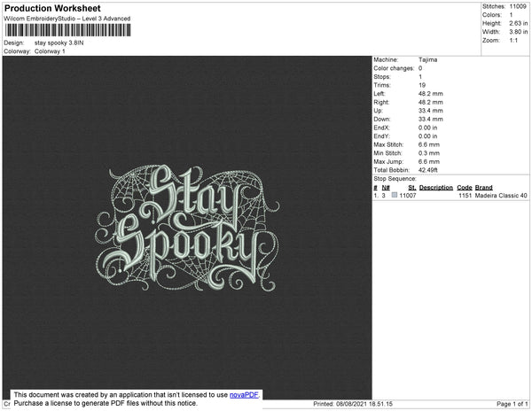Click the 'Stop Sequence:' label

coord(395,179)
